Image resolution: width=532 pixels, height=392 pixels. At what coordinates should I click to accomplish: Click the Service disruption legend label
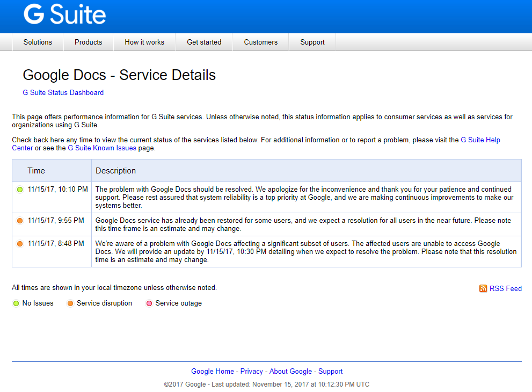coord(104,303)
